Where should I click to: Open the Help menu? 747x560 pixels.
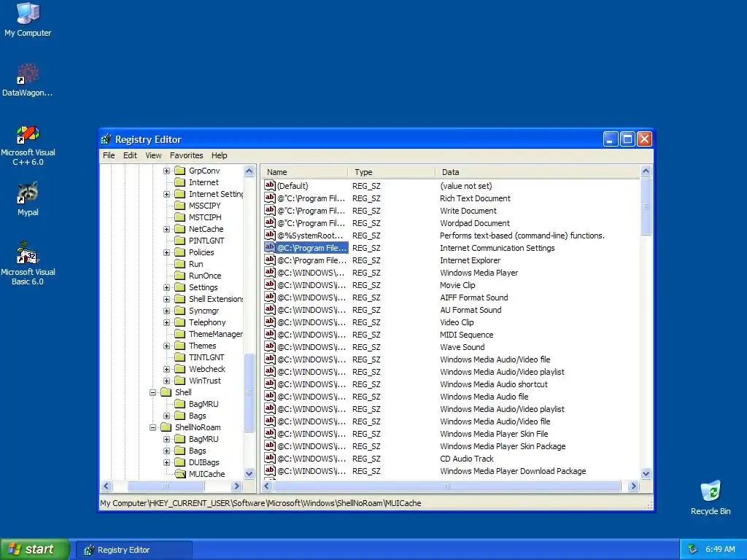[219, 155]
